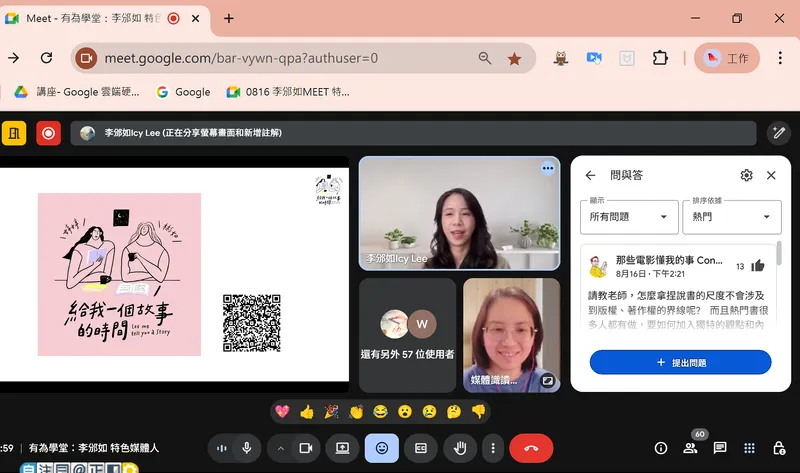Expand the 所有問題 display filter dropdown

tap(629, 217)
